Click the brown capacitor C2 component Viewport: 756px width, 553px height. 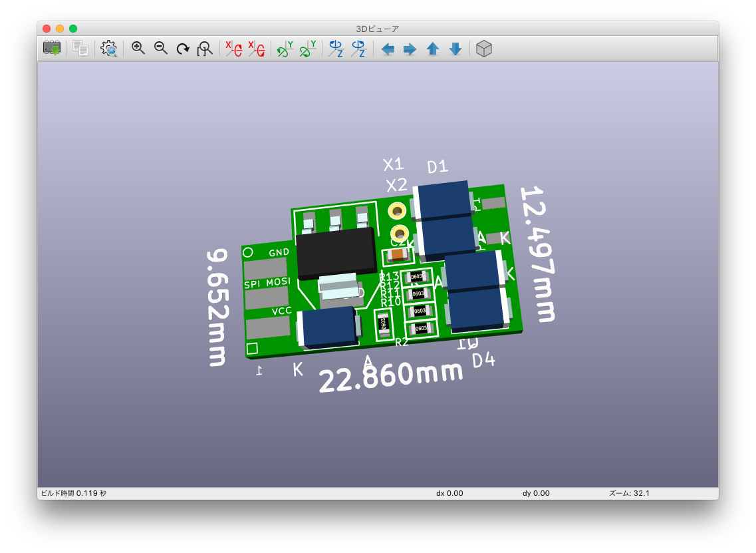[x=398, y=255]
